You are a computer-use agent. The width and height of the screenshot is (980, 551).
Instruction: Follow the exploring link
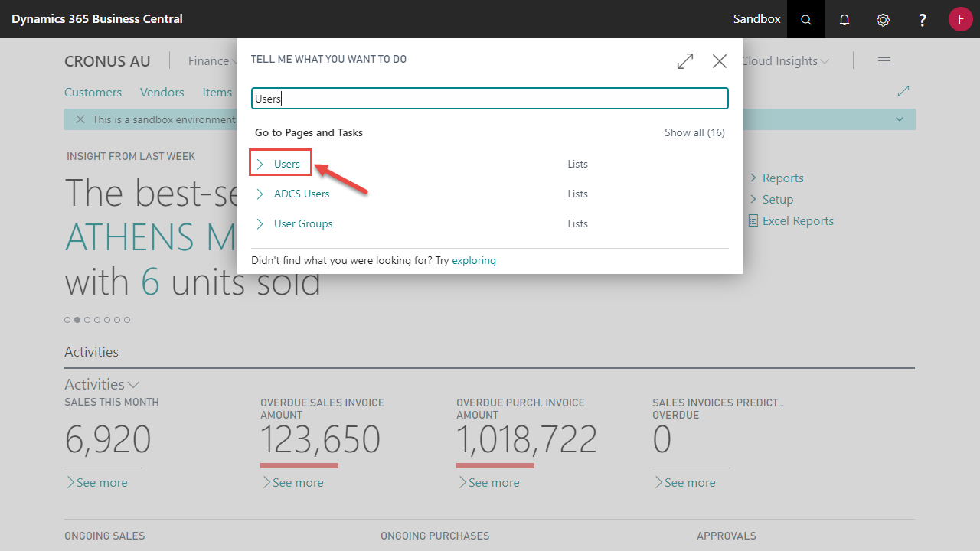tap(474, 260)
